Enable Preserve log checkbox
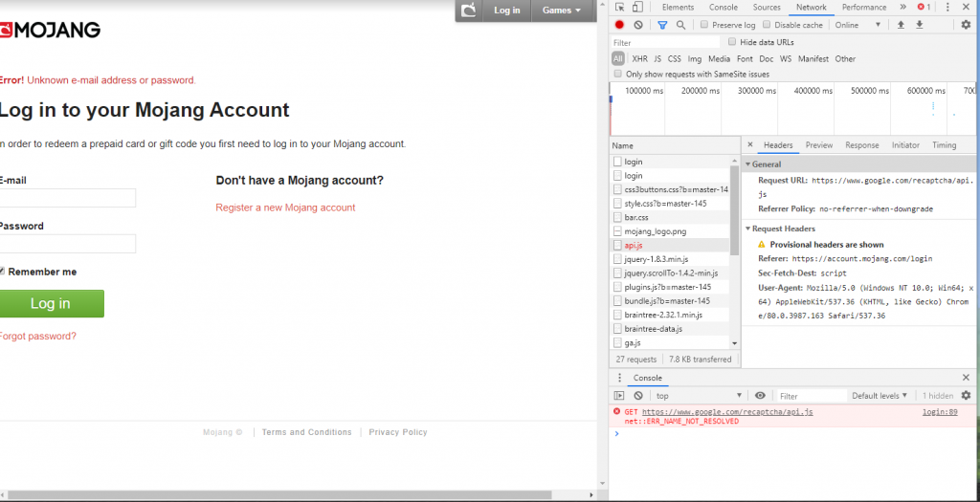This screenshot has height=502, width=980. (x=704, y=25)
